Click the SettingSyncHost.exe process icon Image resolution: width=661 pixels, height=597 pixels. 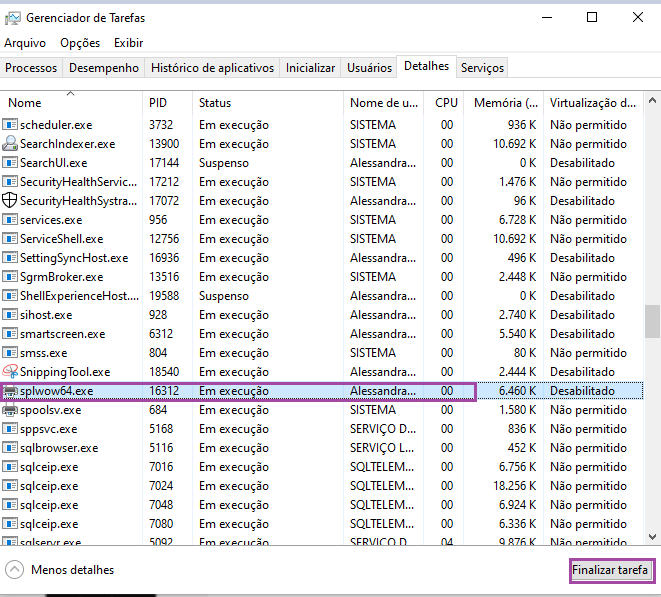[x=10, y=258]
